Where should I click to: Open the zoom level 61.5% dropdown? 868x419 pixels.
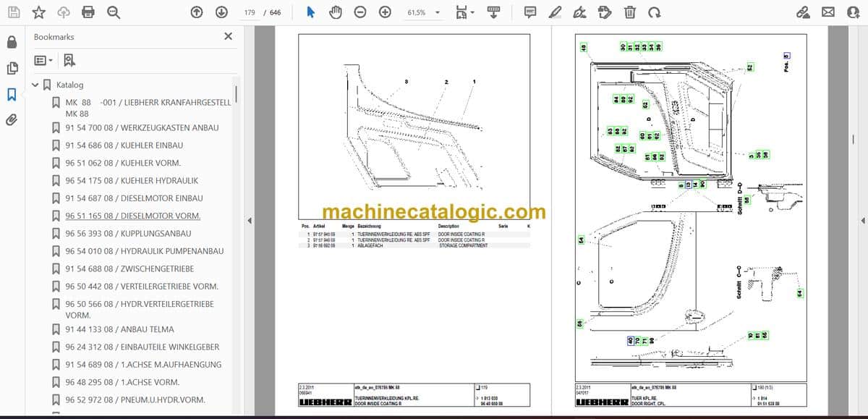tap(423, 12)
